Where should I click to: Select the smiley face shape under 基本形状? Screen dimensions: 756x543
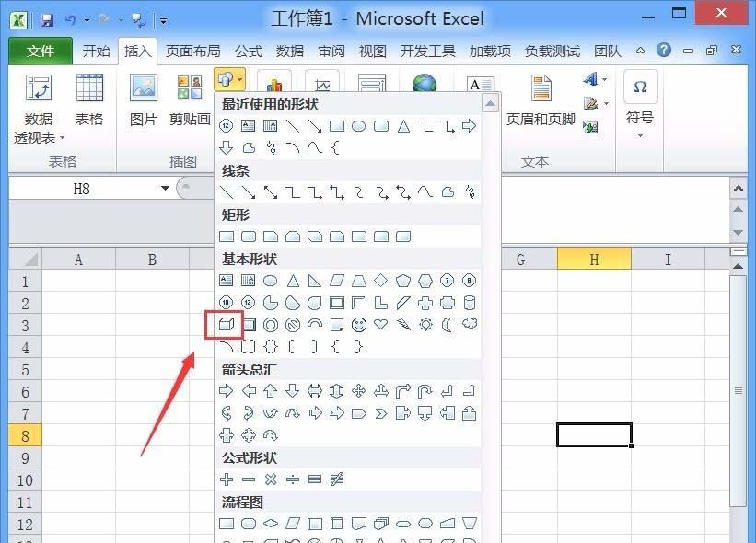(x=359, y=325)
